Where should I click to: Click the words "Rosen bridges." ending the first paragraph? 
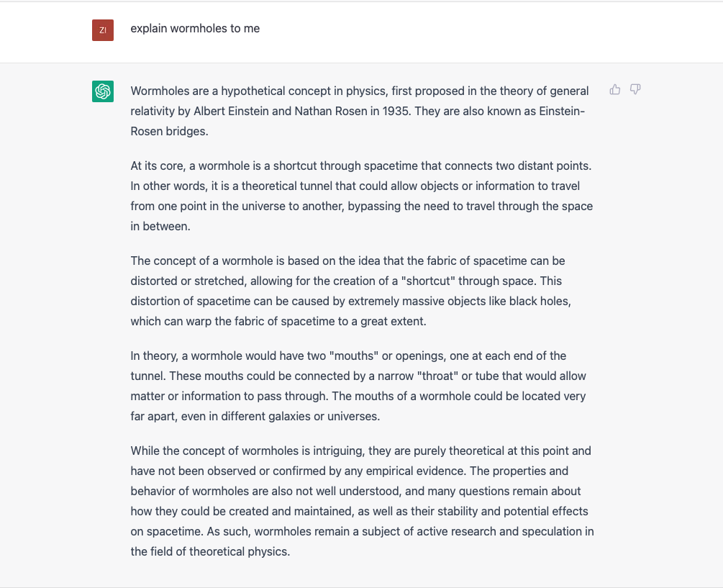coord(169,132)
